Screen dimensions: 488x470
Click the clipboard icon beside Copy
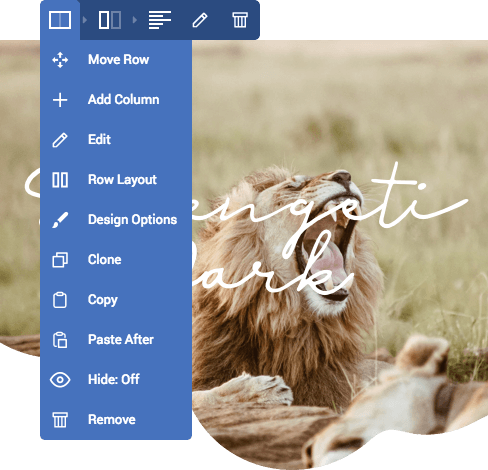(60, 300)
